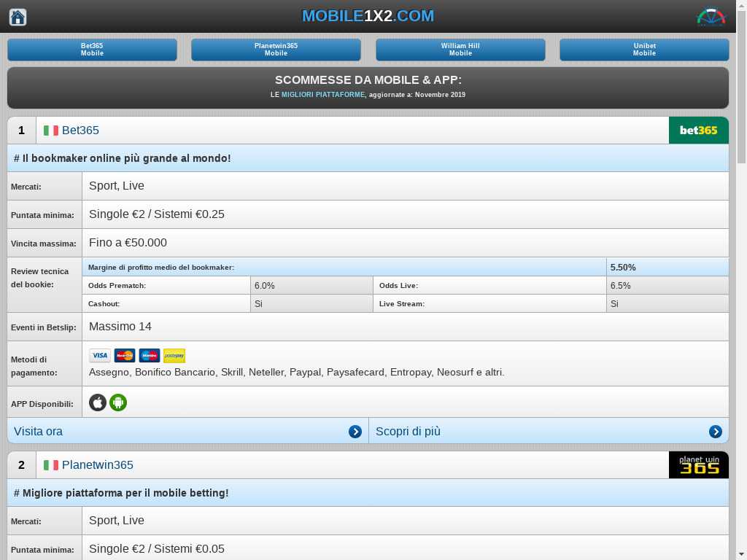
Task: Click the MOBILE1X2.COM site title
Action: point(368,16)
